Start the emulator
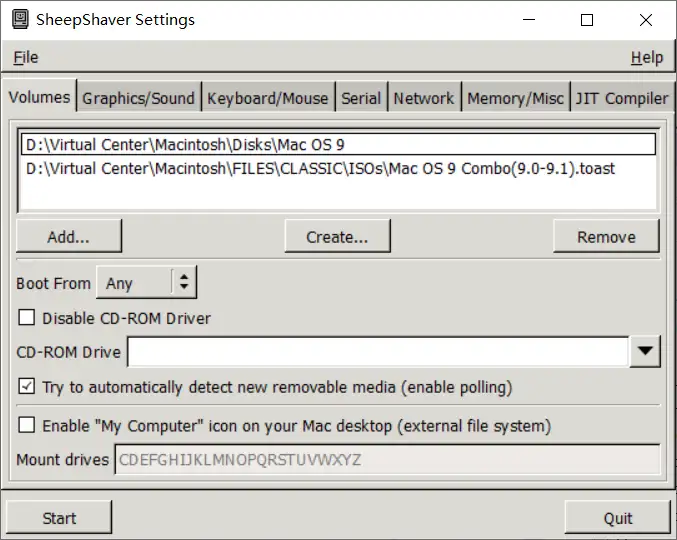This screenshot has width=677, height=540. click(x=59, y=518)
